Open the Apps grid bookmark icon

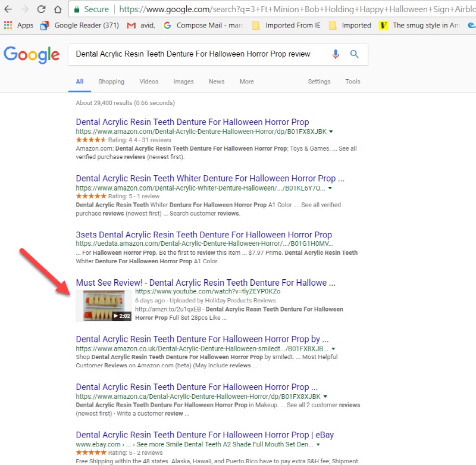[8, 25]
